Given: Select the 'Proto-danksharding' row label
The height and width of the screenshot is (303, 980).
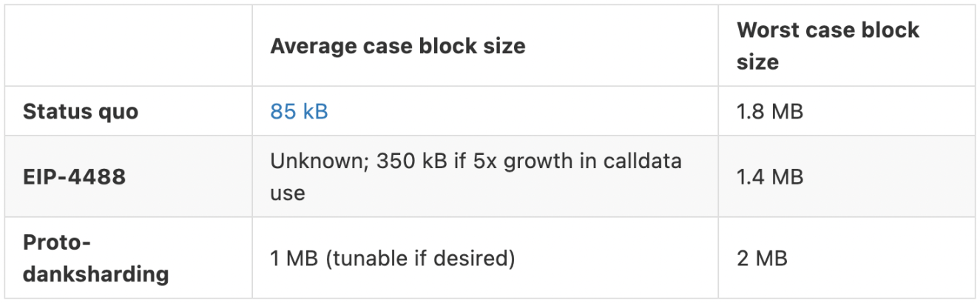Looking at the screenshot, I should point(95,259).
